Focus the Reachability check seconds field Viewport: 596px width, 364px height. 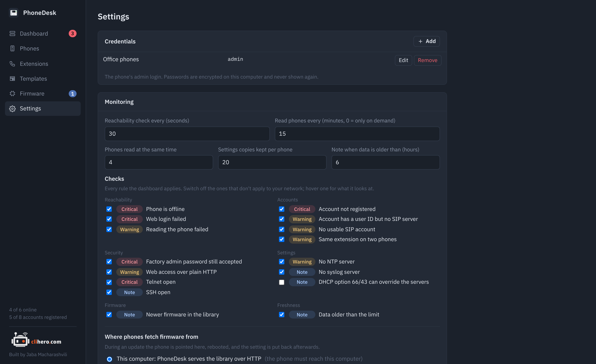tap(187, 134)
